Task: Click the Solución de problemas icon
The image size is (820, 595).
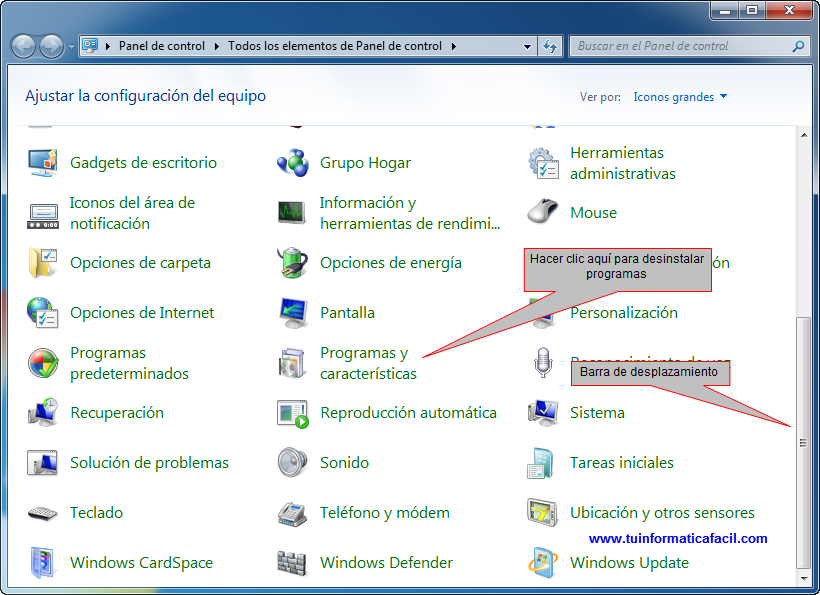Action: click(x=42, y=463)
